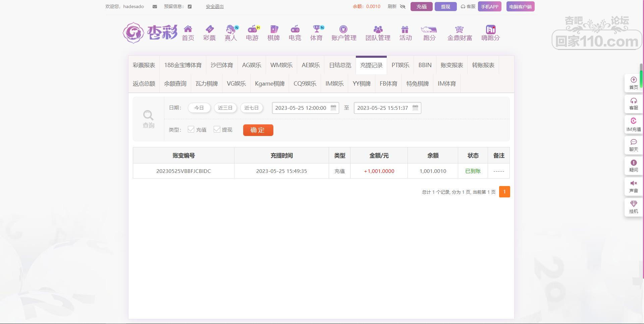Switch to 余额查询 tab
644x324 pixels.
coord(175,84)
